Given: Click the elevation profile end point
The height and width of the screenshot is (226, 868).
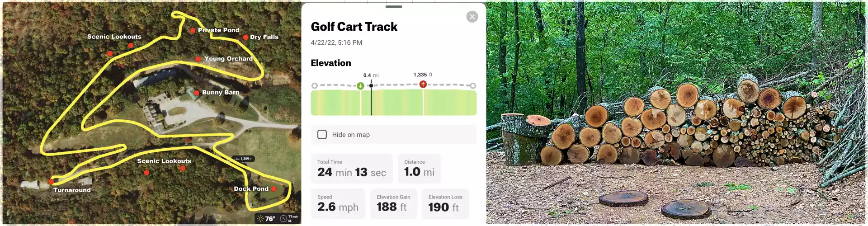Looking at the screenshot, I should [x=473, y=85].
